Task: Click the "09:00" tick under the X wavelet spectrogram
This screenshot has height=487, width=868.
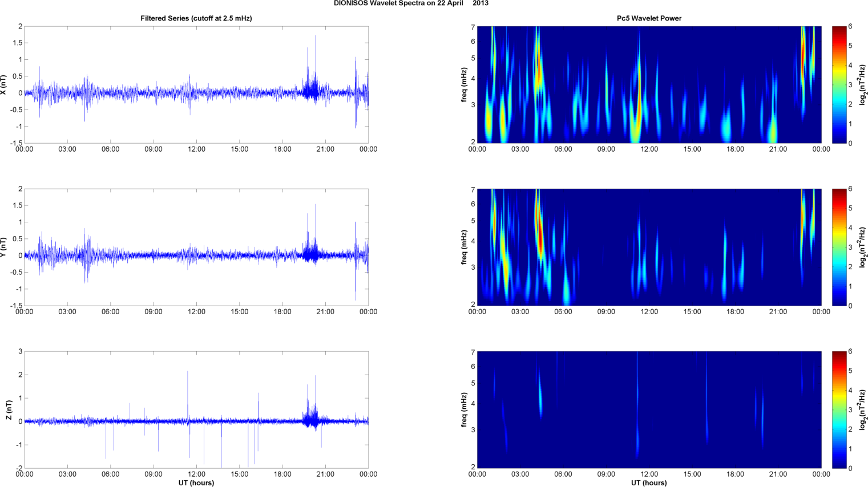Action: pyautogui.click(x=606, y=149)
